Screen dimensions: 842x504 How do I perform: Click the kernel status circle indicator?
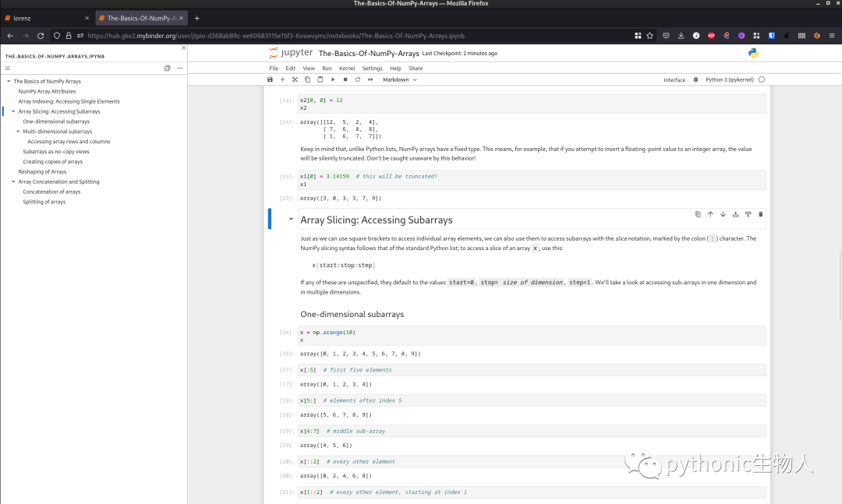pyautogui.click(x=762, y=79)
